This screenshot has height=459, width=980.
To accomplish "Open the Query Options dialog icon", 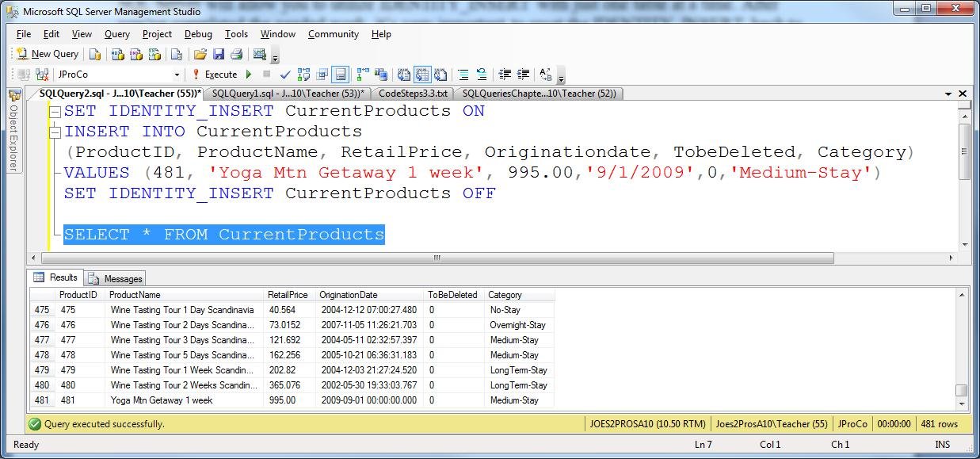I will (x=322, y=75).
